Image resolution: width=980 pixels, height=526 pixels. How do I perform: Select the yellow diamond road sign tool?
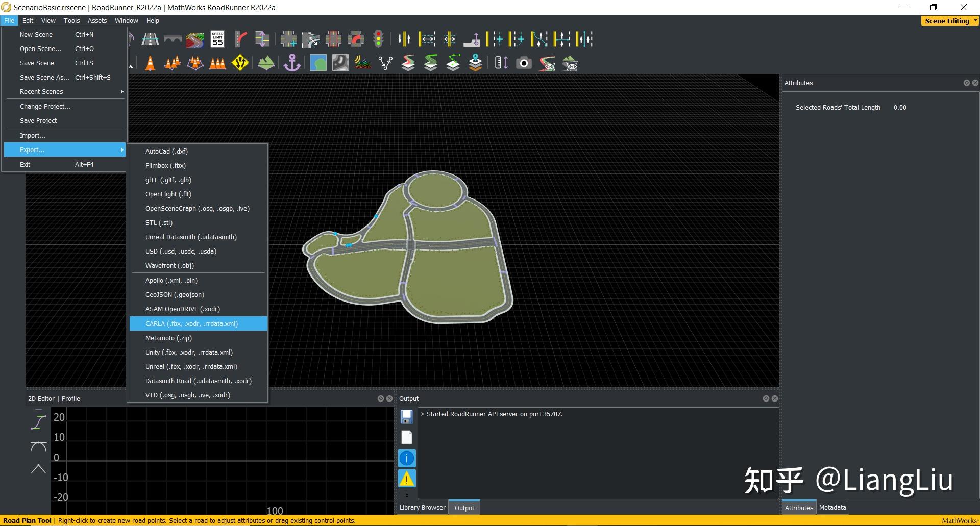[240, 63]
